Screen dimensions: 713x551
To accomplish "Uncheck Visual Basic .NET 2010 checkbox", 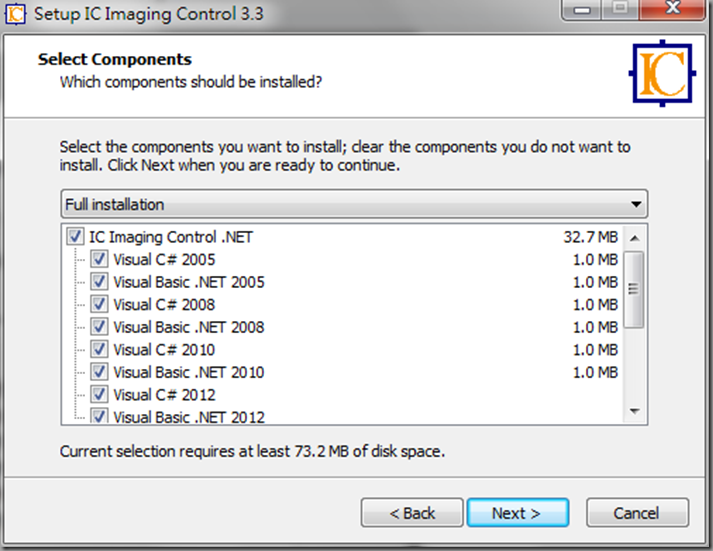I will [x=99, y=372].
